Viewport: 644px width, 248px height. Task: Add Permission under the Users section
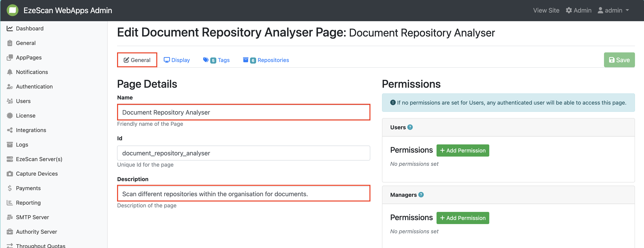coord(462,150)
